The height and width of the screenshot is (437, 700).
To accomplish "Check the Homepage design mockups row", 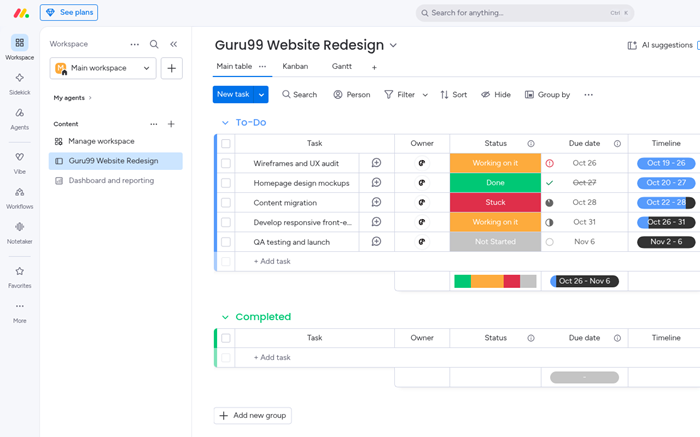I will [226, 183].
